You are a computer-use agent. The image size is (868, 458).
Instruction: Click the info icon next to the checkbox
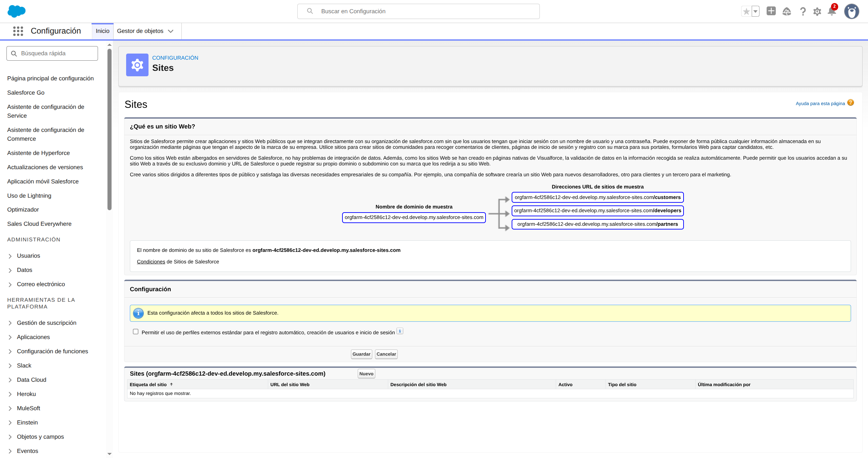click(x=400, y=331)
